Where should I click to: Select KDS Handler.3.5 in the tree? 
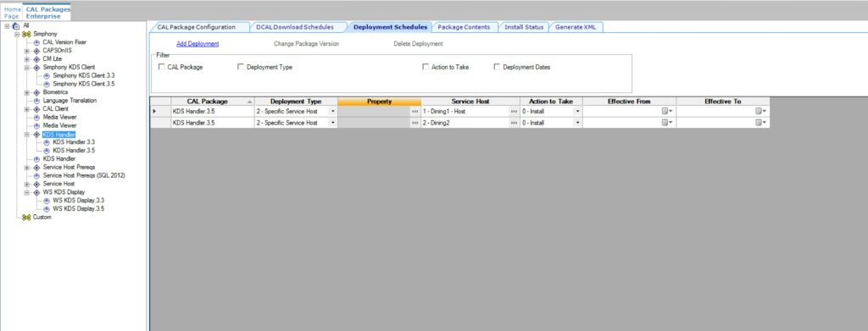(74, 151)
